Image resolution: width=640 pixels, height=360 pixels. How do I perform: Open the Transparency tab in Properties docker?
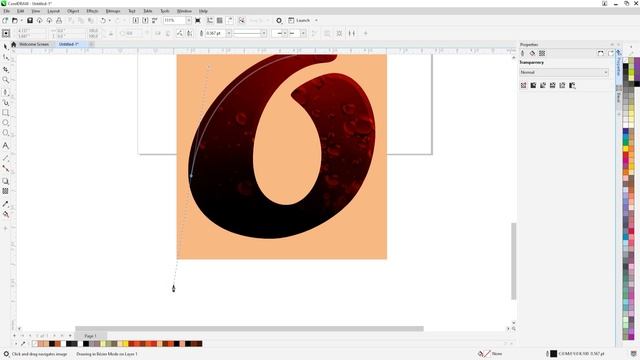(x=542, y=53)
